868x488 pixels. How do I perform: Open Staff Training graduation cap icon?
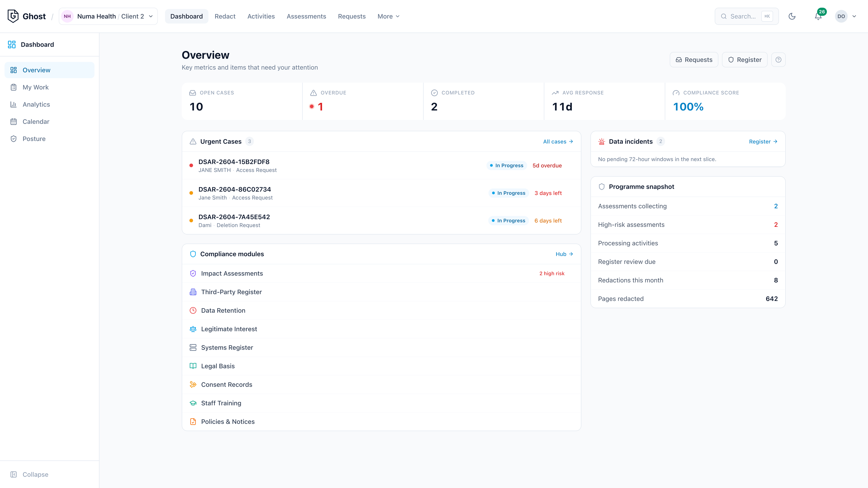pos(193,403)
